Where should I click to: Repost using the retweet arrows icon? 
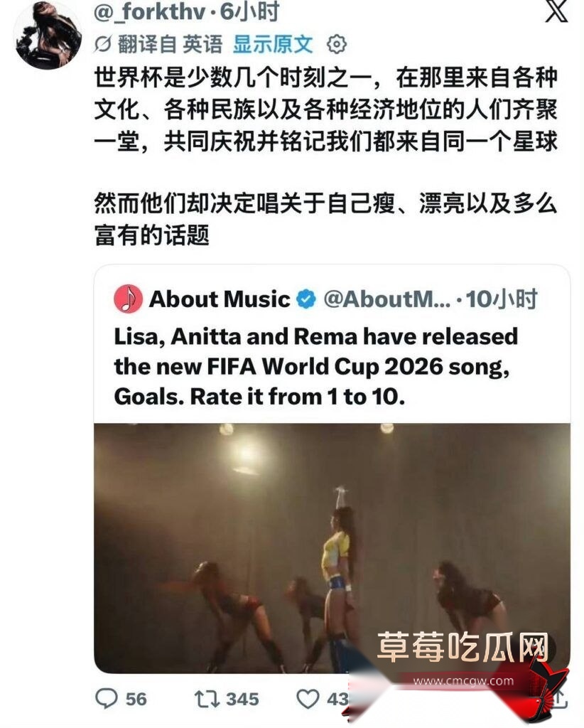pyautogui.click(x=207, y=699)
